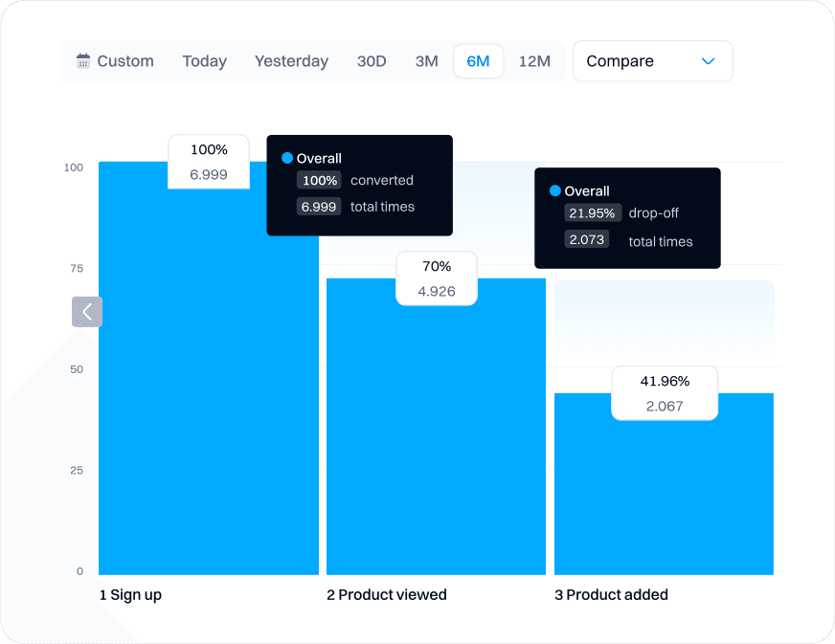The image size is (835, 644).
Task: Click the left chevron arrow beside the chart
Action: click(86, 312)
